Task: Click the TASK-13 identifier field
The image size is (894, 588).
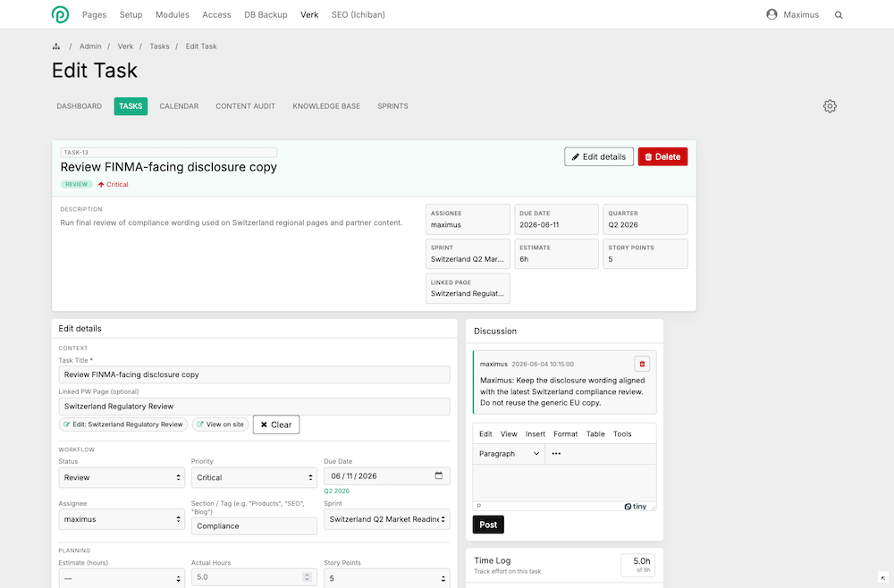Action: coord(169,152)
